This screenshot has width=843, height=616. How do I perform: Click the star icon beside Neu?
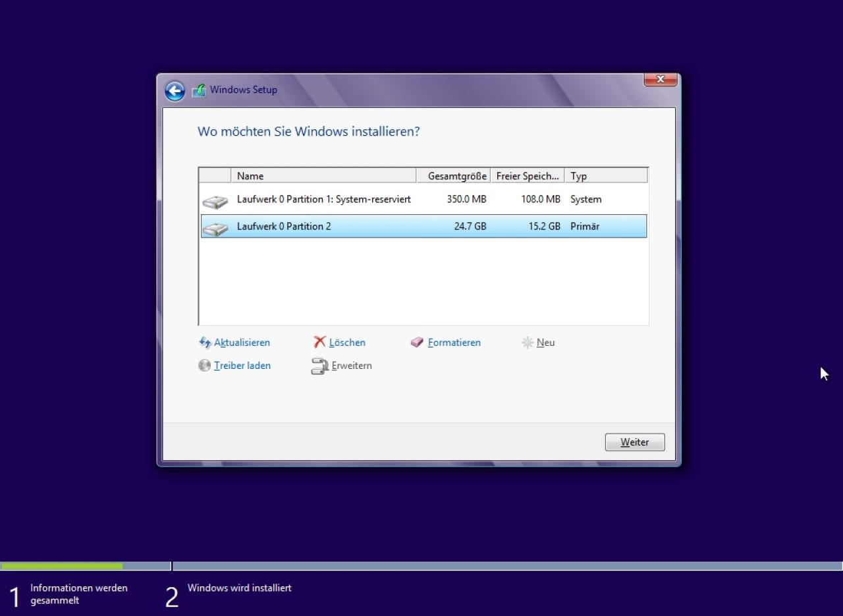coord(528,343)
